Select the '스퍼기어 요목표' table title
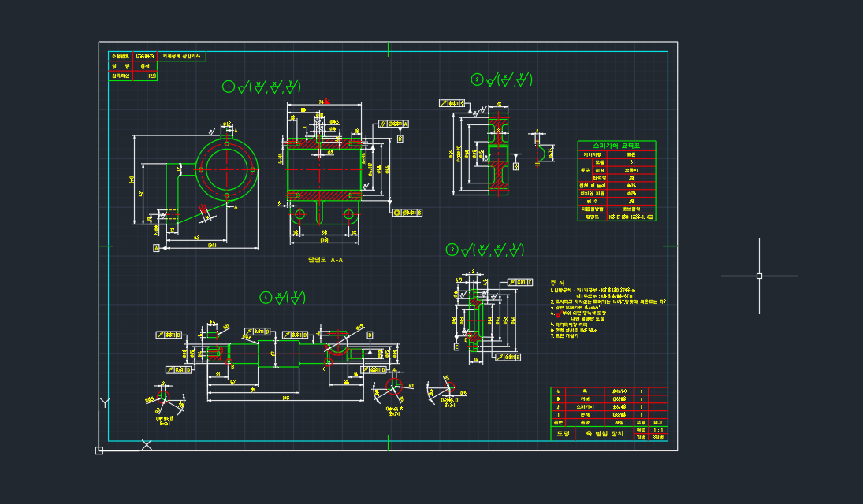Image resolution: width=863 pixels, height=504 pixels. [616, 146]
